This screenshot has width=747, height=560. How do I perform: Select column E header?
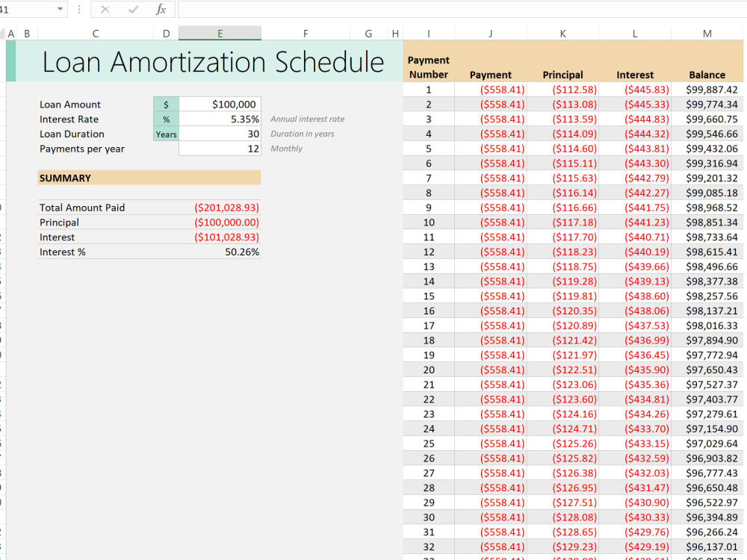coord(220,34)
